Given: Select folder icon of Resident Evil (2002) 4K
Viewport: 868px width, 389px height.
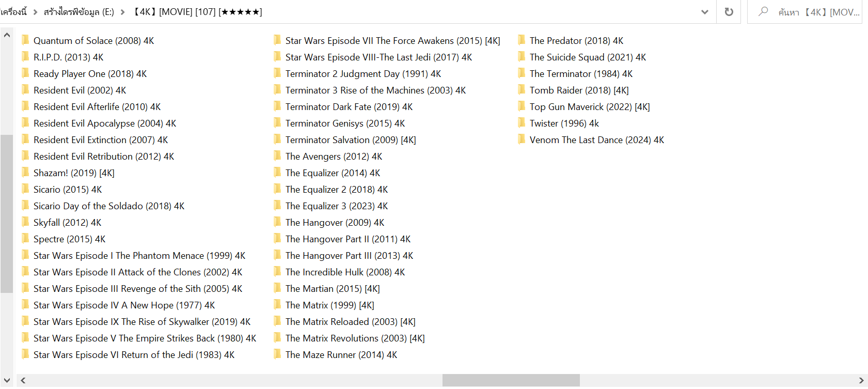Looking at the screenshot, I should (x=25, y=90).
